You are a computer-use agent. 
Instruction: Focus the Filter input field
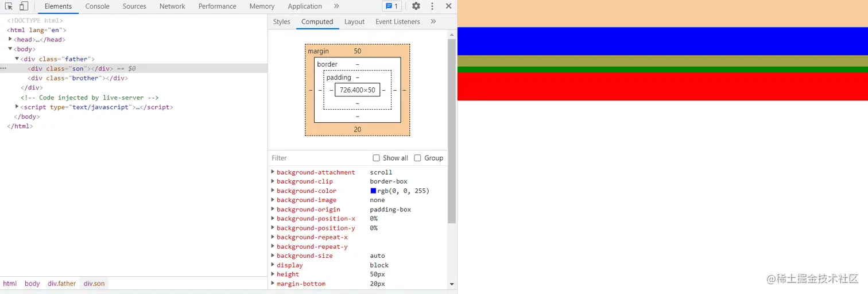point(319,158)
